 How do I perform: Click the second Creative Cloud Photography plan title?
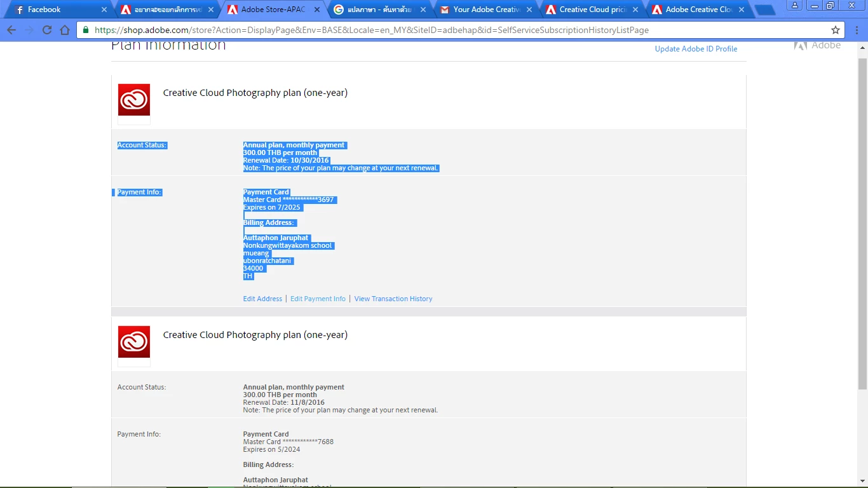(x=255, y=335)
